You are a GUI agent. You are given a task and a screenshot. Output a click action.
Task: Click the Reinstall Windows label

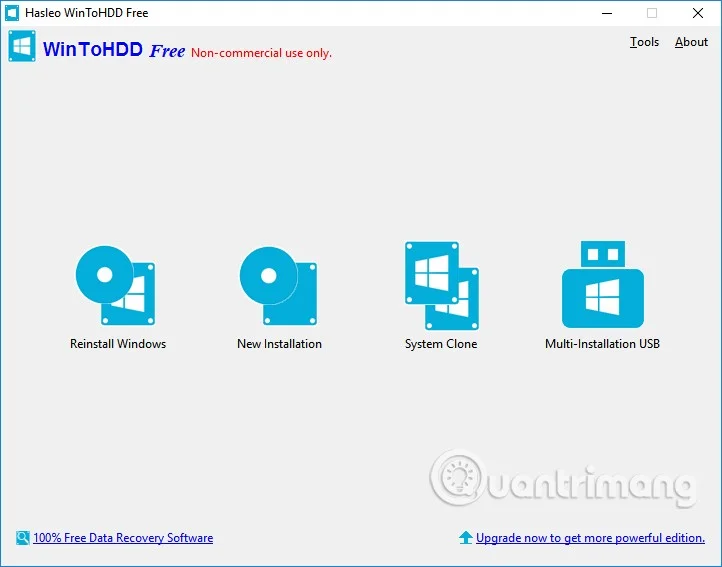point(118,344)
